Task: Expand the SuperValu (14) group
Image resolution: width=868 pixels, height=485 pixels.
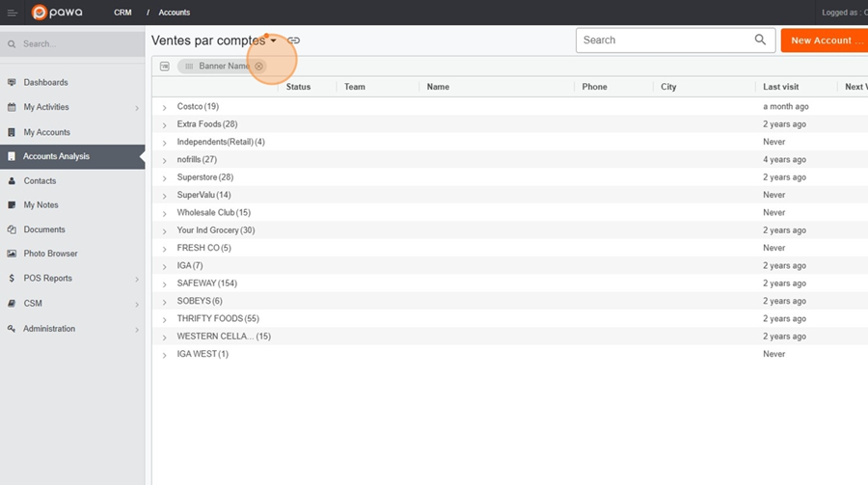Action: coord(164,196)
